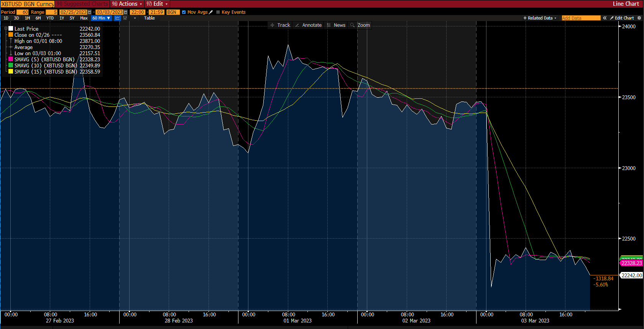Click the pencil icon beside Mov Avgs
644x329 pixels.
tap(211, 12)
